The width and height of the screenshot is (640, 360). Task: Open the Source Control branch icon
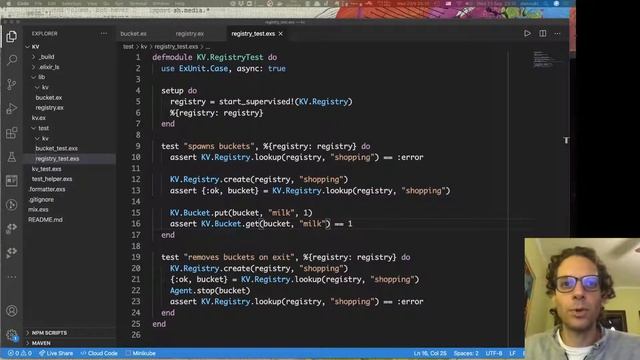point(12,84)
